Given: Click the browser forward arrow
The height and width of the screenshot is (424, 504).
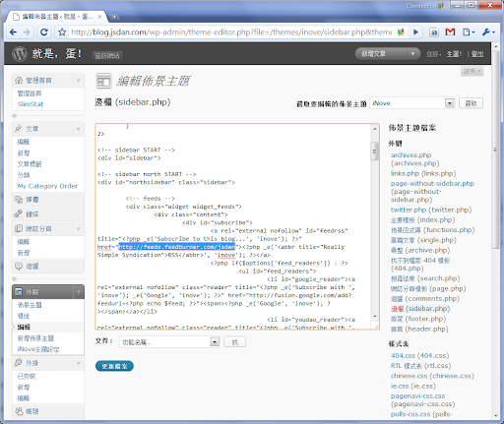Looking at the screenshot, I should pos(28,32).
